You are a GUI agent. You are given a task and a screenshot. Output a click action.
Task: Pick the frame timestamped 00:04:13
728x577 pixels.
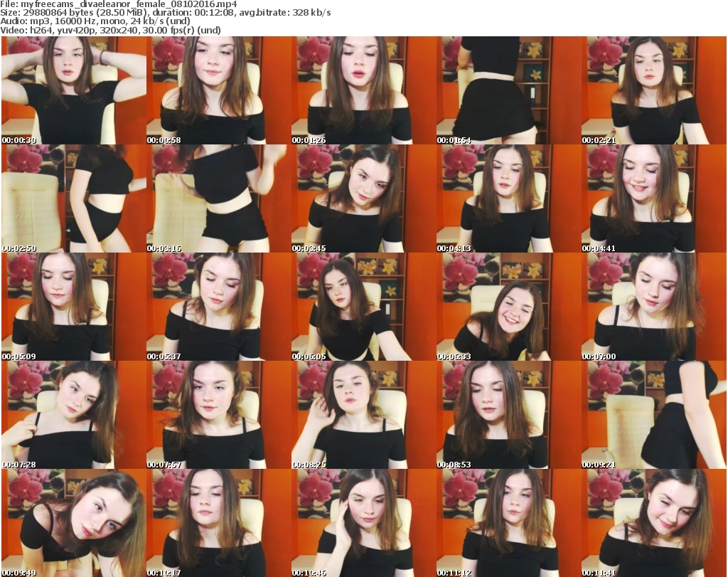pos(508,198)
